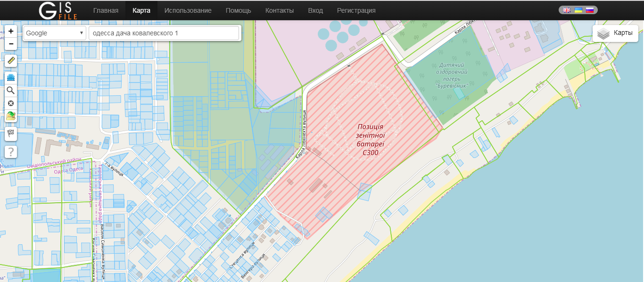
Task: Switch language to English flag
Action: coord(567,10)
